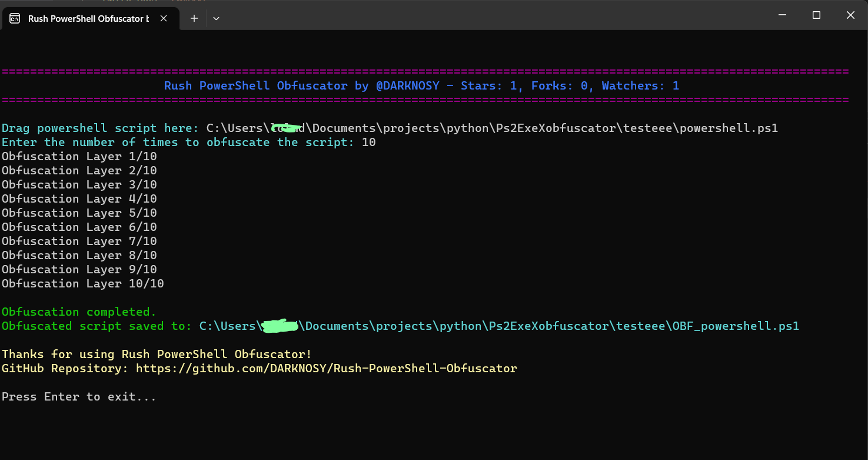Click 'Obfuscation Layer 2/10' line

[x=79, y=171]
